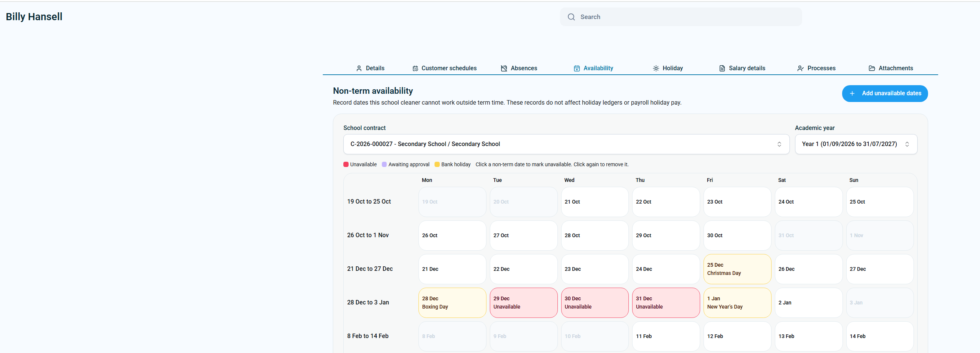Click the 25 Dec Christmas Day cell
The height and width of the screenshot is (353, 980).
737,269
